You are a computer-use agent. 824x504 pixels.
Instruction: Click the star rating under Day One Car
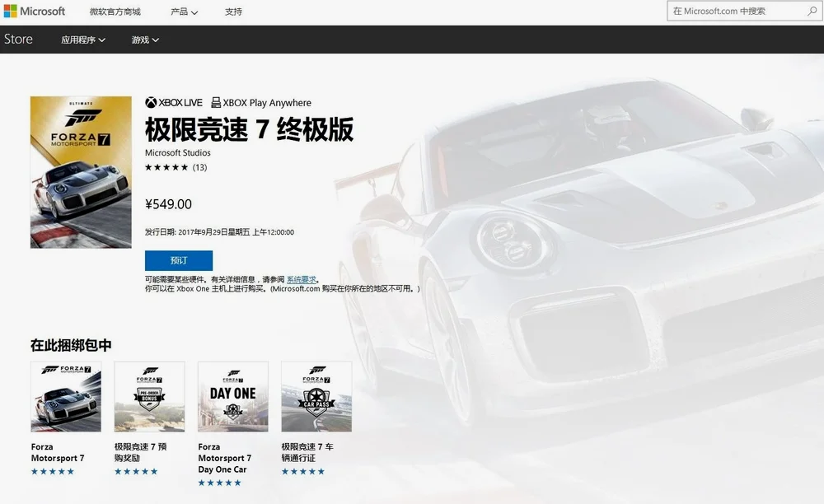(x=220, y=483)
